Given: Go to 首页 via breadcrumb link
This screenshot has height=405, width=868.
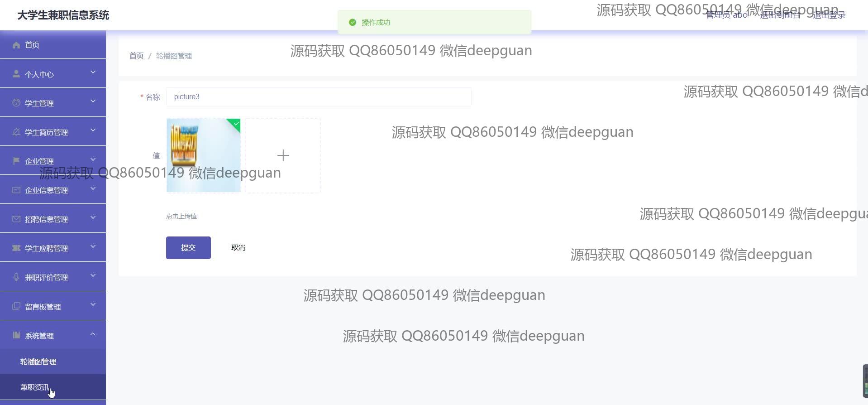Looking at the screenshot, I should (136, 56).
